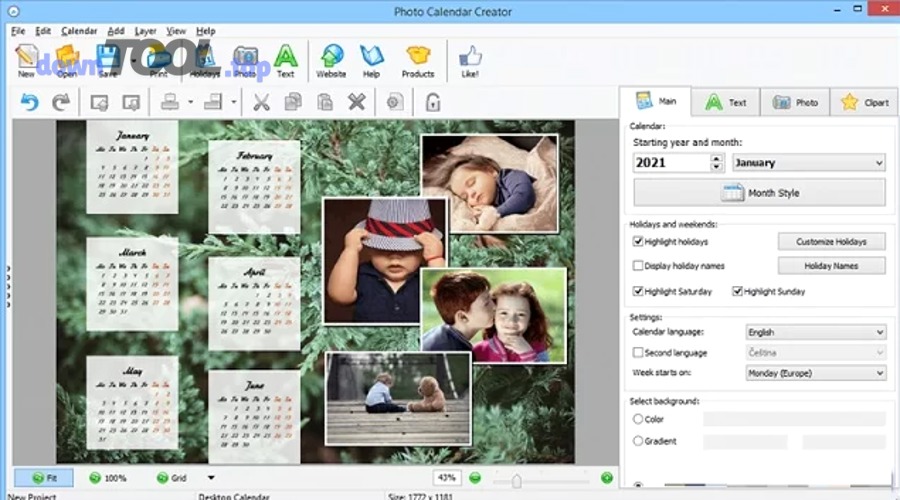This screenshot has width=900, height=500.
Task: Expand the Calendar language dropdown
Action: point(815,332)
